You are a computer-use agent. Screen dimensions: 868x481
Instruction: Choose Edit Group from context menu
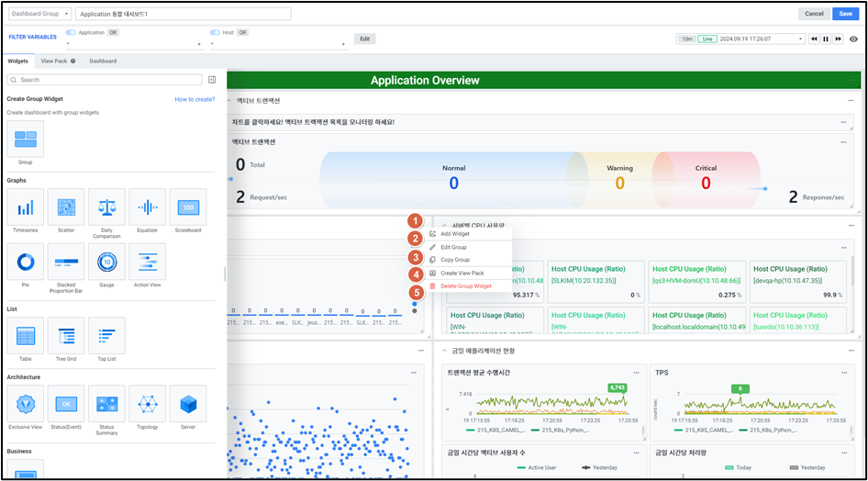click(453, 247)
